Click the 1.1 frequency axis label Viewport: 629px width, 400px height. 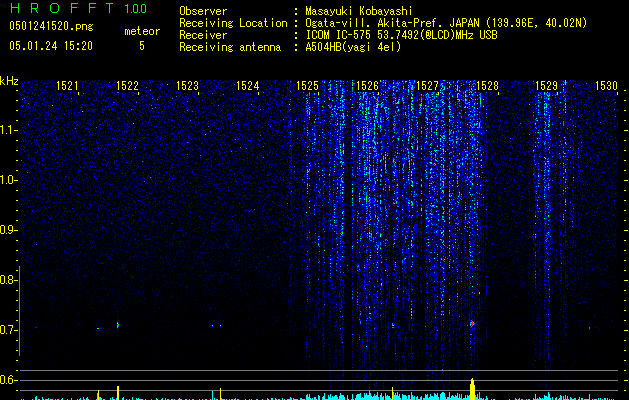point(8,130)
